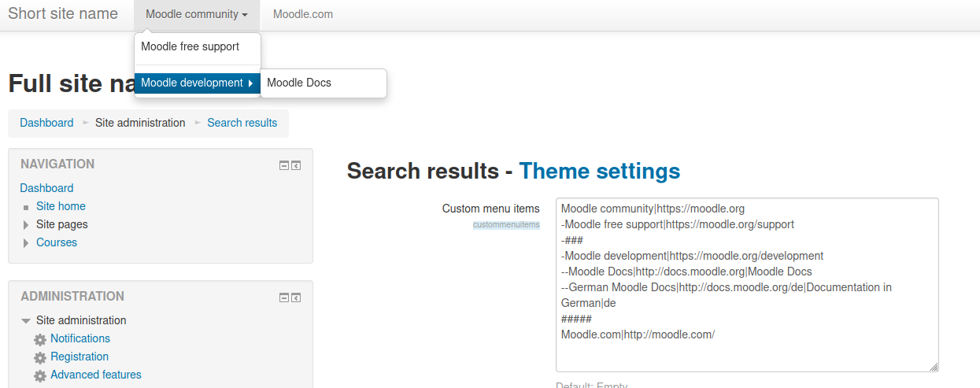
Task: Click the gear icon beside Registration
Action: 40,357
